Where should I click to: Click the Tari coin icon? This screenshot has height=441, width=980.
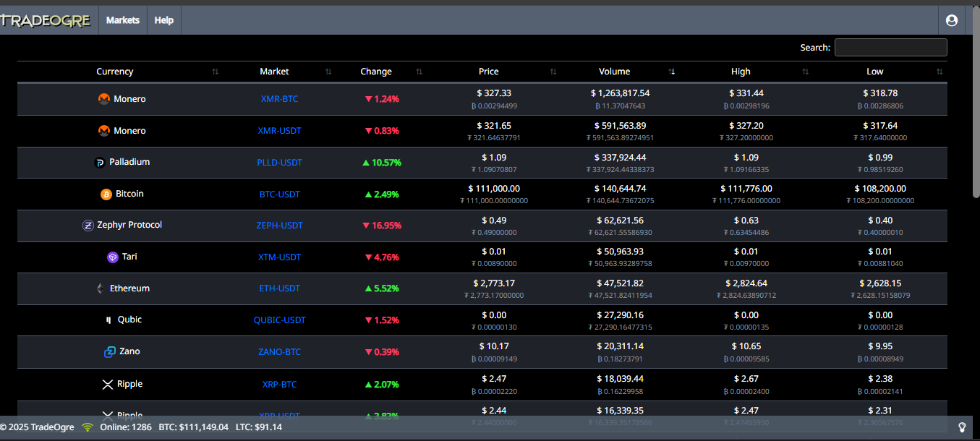tap(113, 257)
